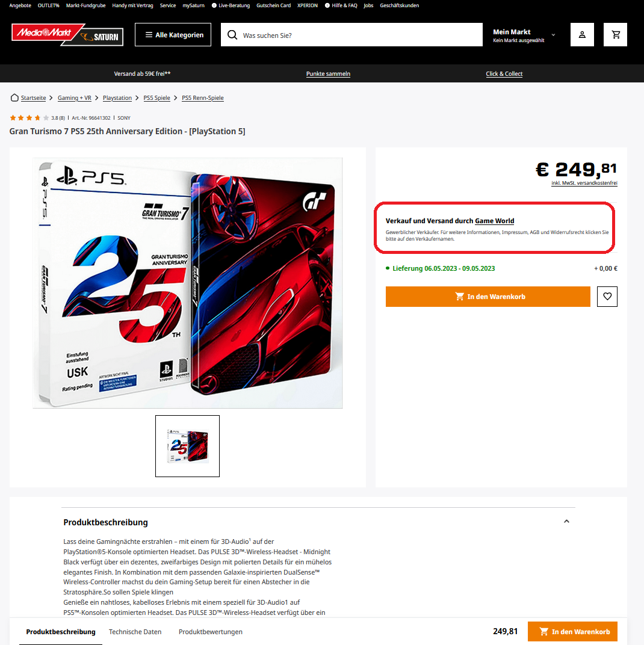The image size is (644, 645).
Task: Click the MediaMarkt logo
Action: [x=45, y=32]
